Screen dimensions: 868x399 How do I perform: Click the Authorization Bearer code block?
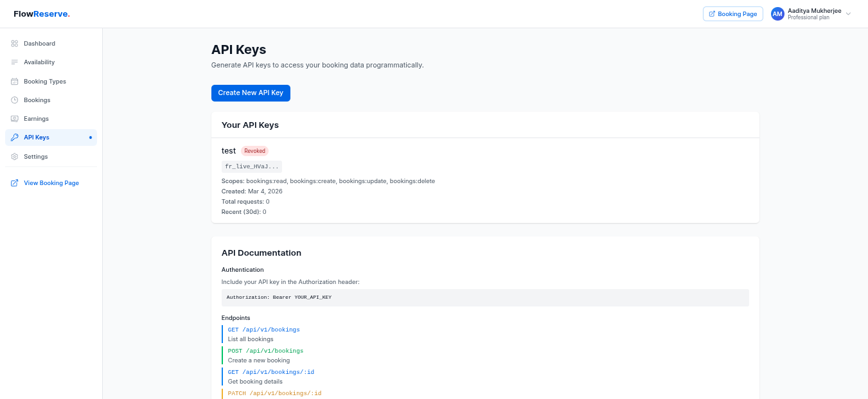[x=485, y=297]
